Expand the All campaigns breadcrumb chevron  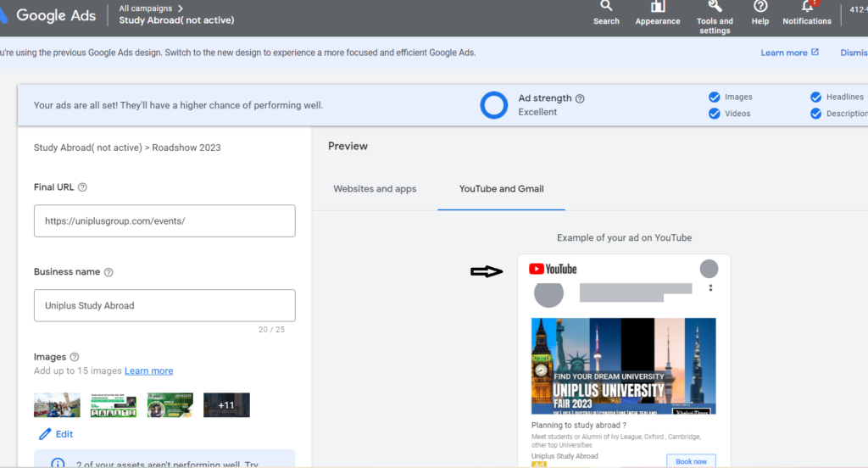click(181, 8)
